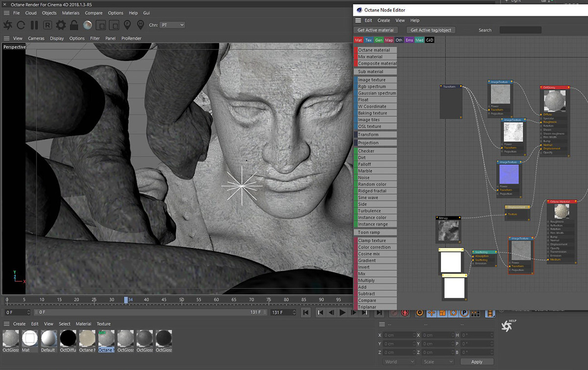588x370 pixels.
Task: Click the lock resolution padlock icon
Action: pyautogui.click(x=74, y=25)
